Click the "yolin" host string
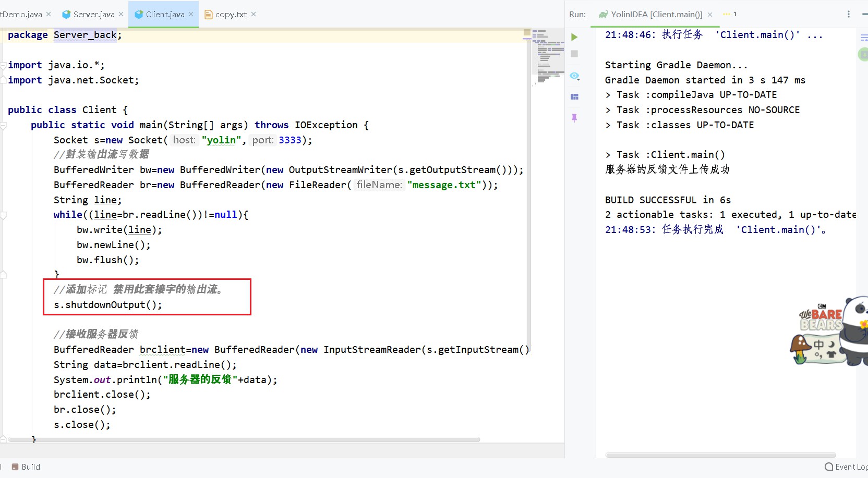This screenshot has height=478, width=868. [x=221, y=140]
